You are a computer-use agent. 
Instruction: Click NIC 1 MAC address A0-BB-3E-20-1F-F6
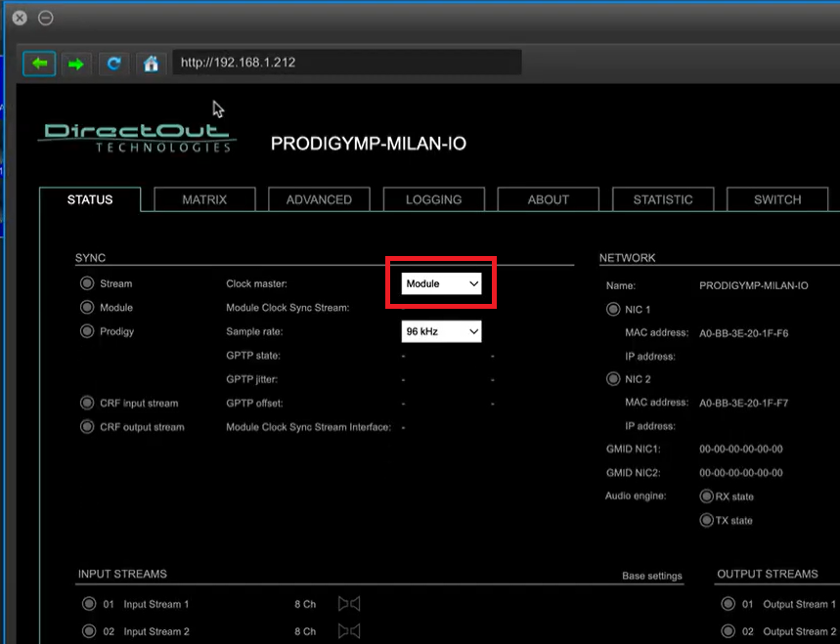pos(743,333)
